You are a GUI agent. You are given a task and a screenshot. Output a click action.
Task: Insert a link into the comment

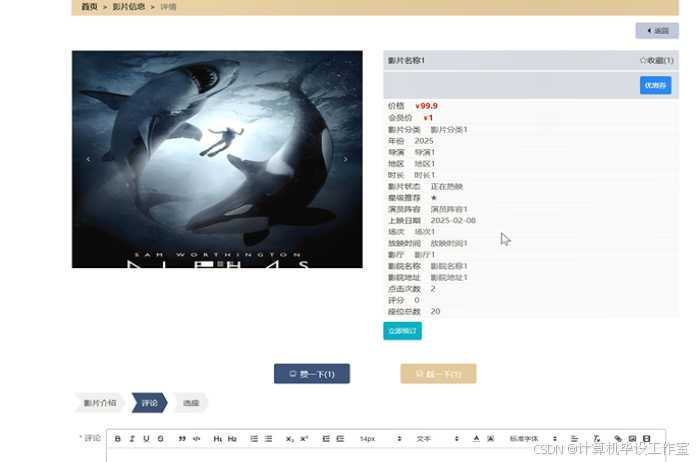click(x=618, y=439)
